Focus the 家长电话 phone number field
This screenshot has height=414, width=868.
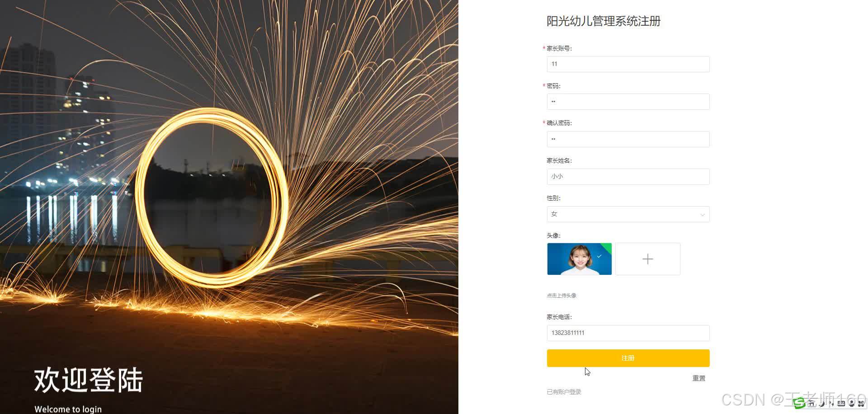coord(628,333)
